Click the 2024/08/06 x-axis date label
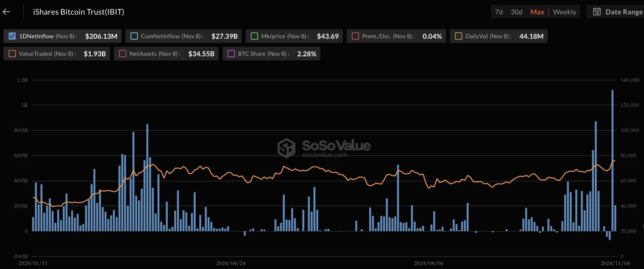The height and width of the screenshot is (269, 644). pyautogui.click(x=428, y=263)
